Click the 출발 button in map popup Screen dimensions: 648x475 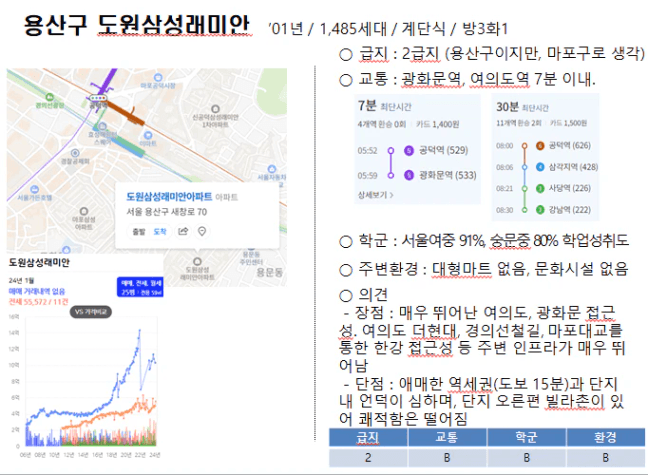click(x=138, y=232)
